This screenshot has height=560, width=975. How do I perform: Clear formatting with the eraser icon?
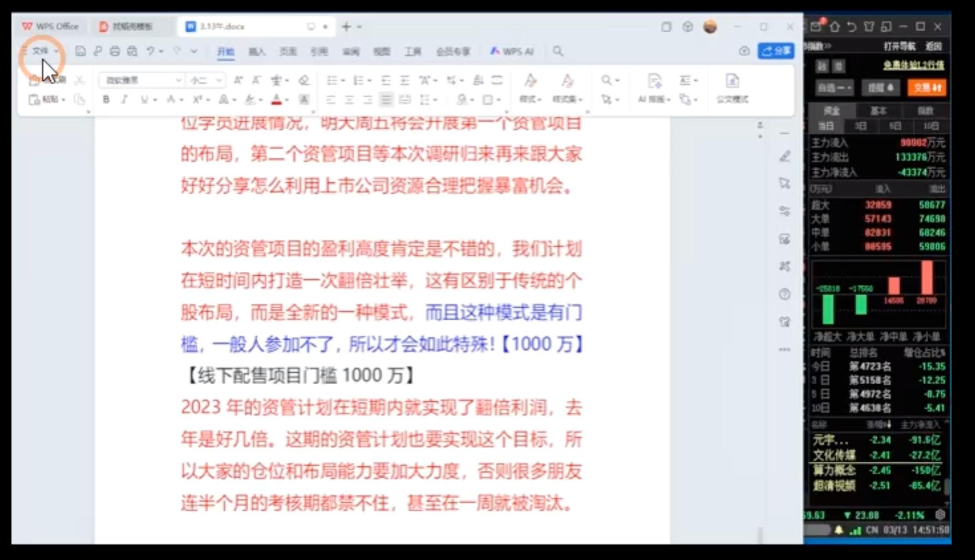(304, 80)
